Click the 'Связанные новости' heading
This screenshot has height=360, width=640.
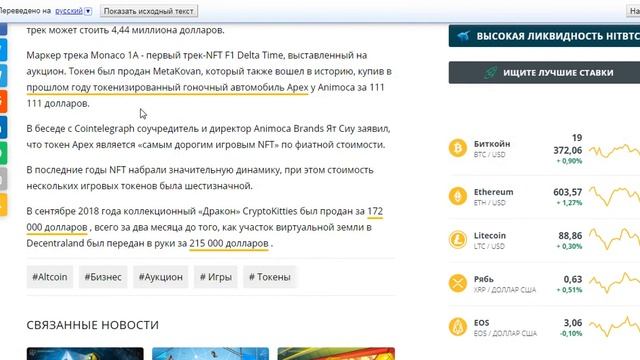93,325
